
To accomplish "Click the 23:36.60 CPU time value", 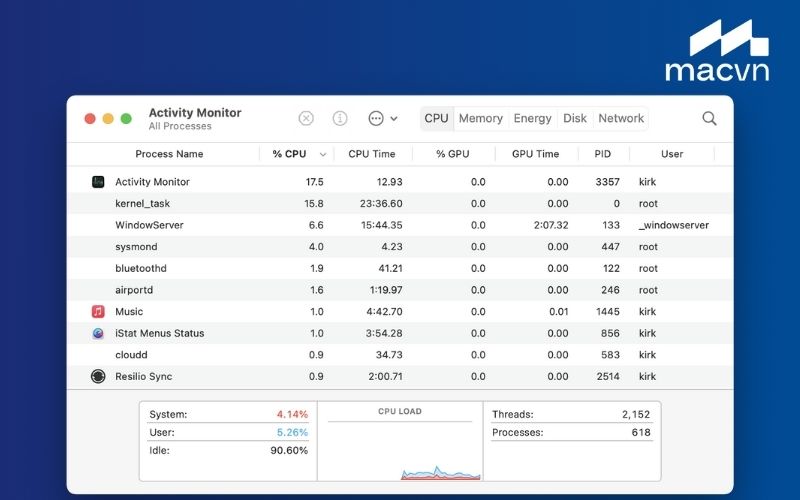I will pyautogui.click(x=381, y=204).
